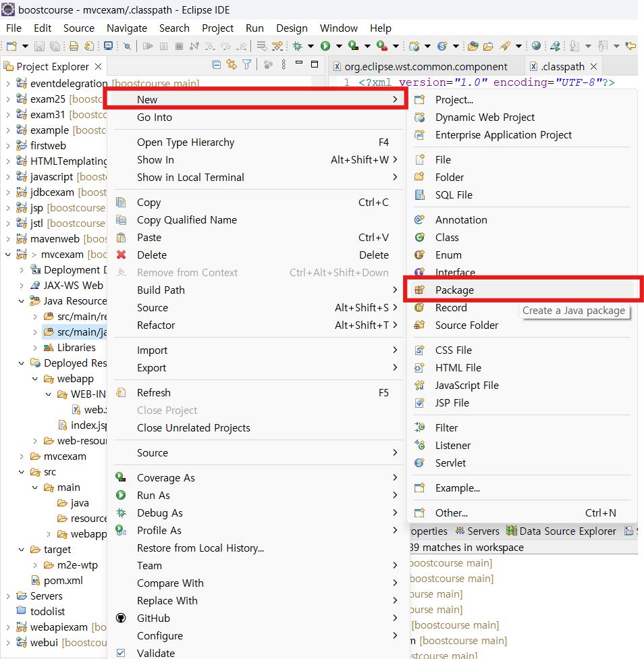The height and width of the screenshot is (659, 644).
Task: Click the Print toolbar icon
Action: tap(74, 46)
